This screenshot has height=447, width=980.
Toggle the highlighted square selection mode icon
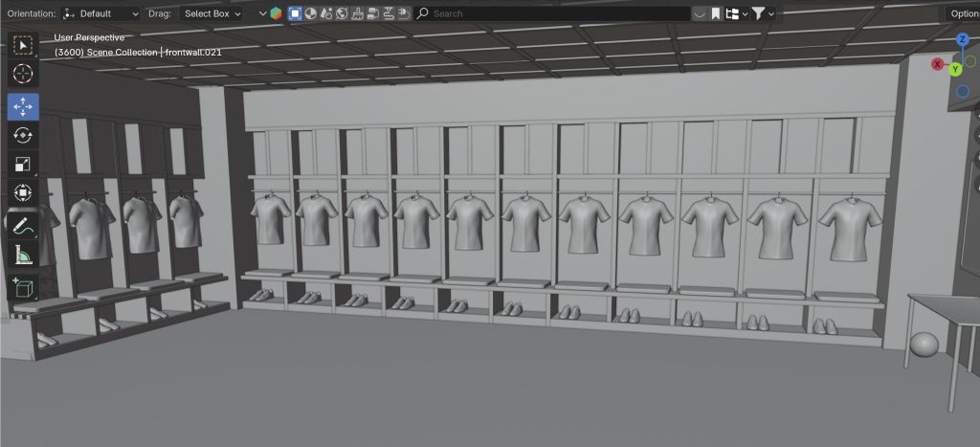click(295, 13)
